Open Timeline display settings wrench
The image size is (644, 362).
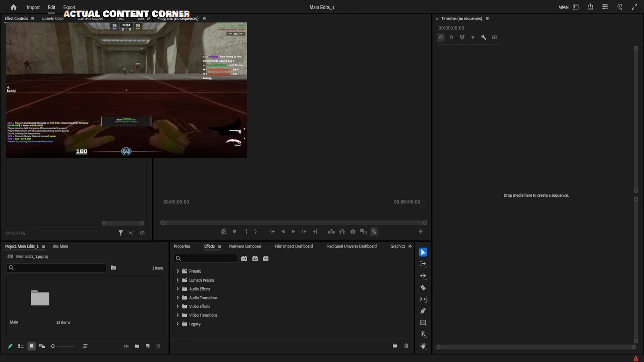tap(484, 37)
